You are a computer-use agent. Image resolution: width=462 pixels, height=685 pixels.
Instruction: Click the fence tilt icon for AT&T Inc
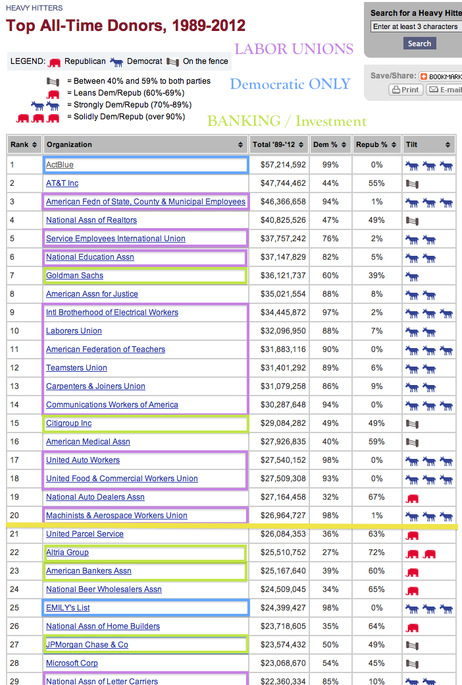pos(412,184)
